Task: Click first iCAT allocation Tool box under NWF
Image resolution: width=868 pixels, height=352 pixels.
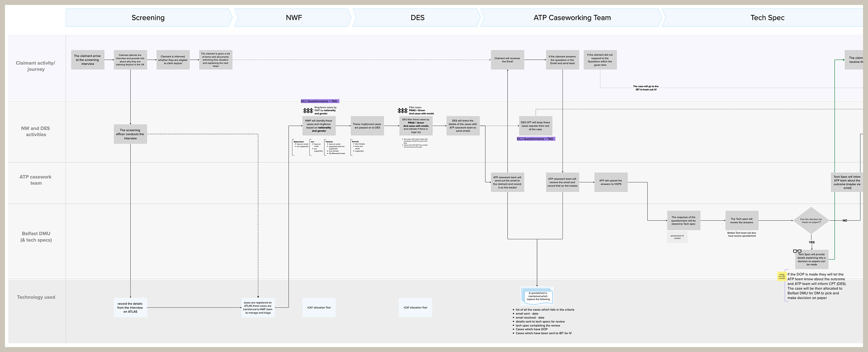Action: pos(319,307)
